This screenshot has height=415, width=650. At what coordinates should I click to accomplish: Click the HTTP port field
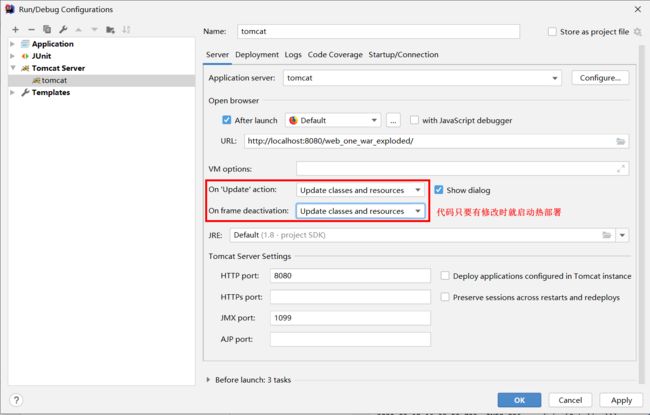pos(350,276)
